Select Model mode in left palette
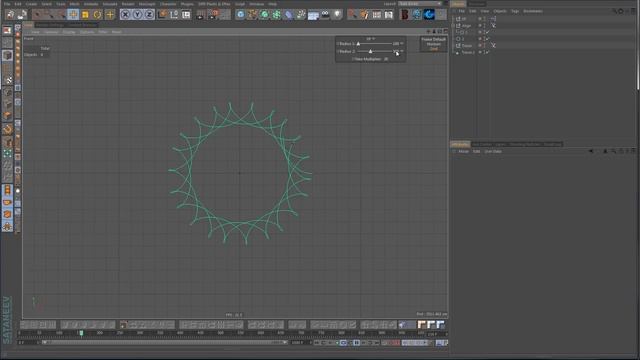640x360 pixels. 7,56
